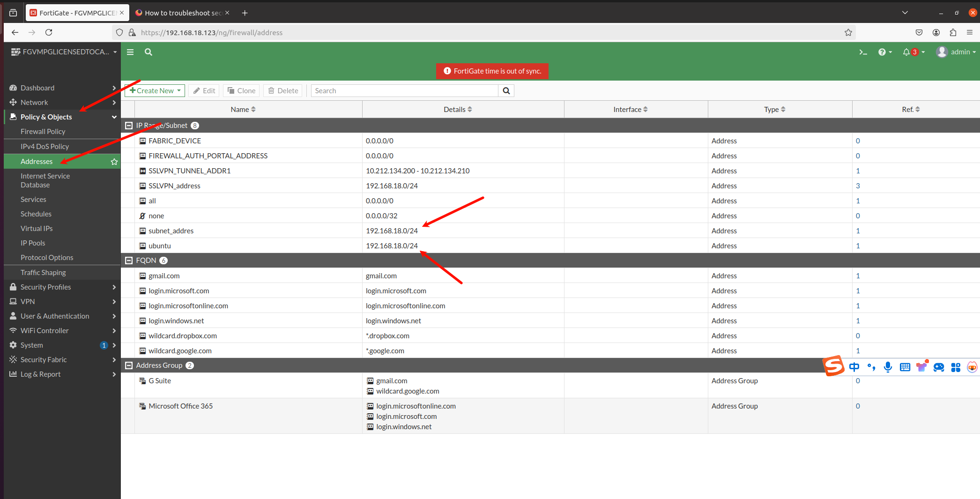Expand the Dashboard menu

point(62,88)
